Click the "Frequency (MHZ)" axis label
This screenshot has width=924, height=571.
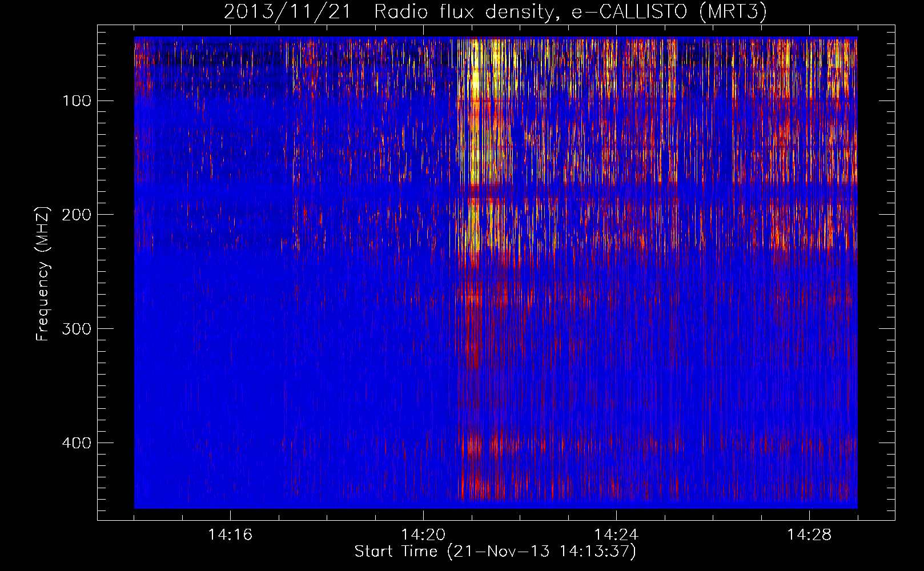pos(43,274)
